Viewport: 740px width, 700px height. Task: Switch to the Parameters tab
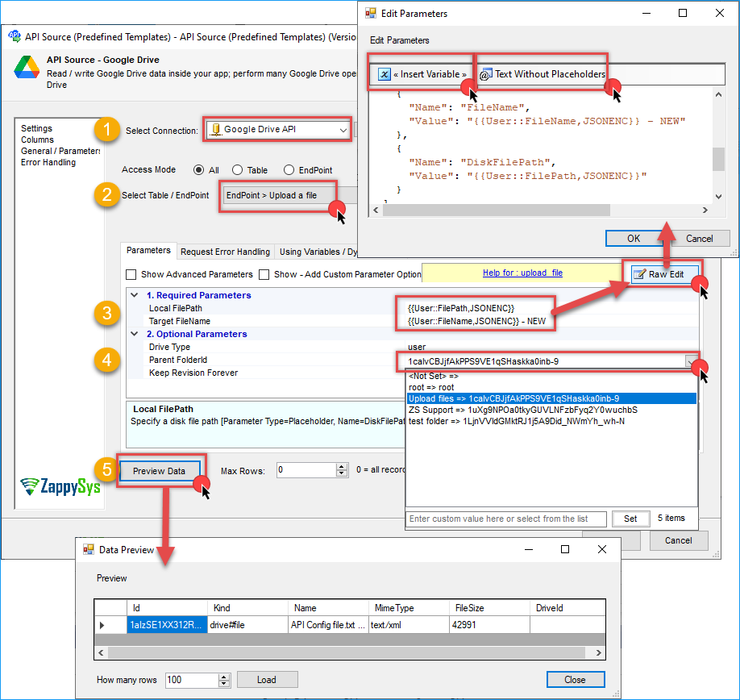tap(148, 251)
